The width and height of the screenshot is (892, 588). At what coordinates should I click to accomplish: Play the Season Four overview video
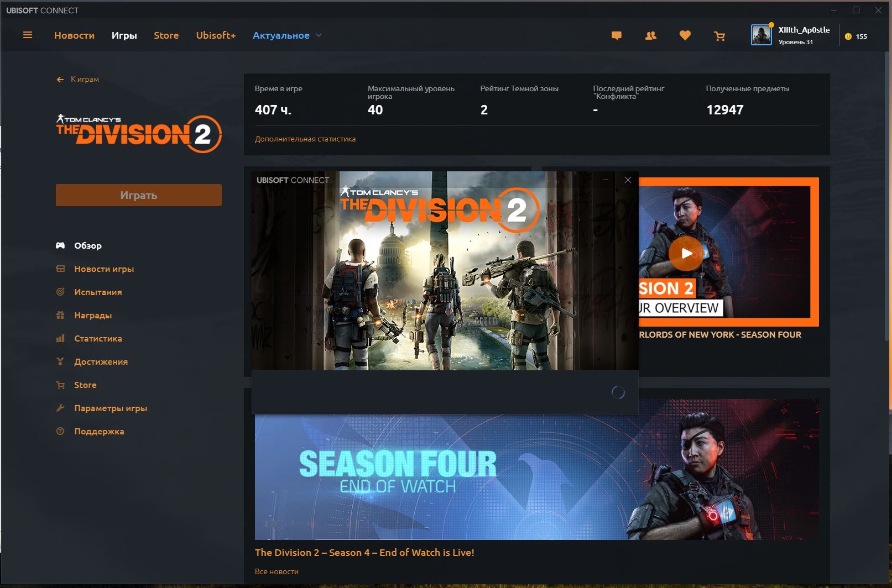click(686, 254)
